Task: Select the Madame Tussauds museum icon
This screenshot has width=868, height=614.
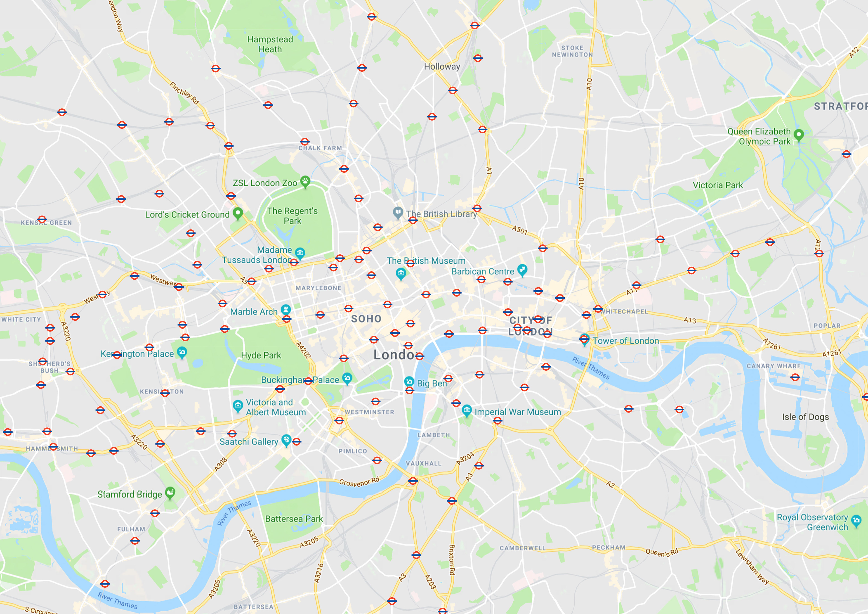Action: [x=300, y=253]
